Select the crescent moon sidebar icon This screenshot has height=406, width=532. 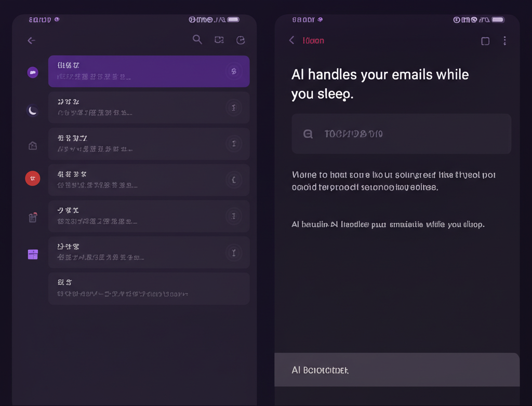[x=33, y=110]
